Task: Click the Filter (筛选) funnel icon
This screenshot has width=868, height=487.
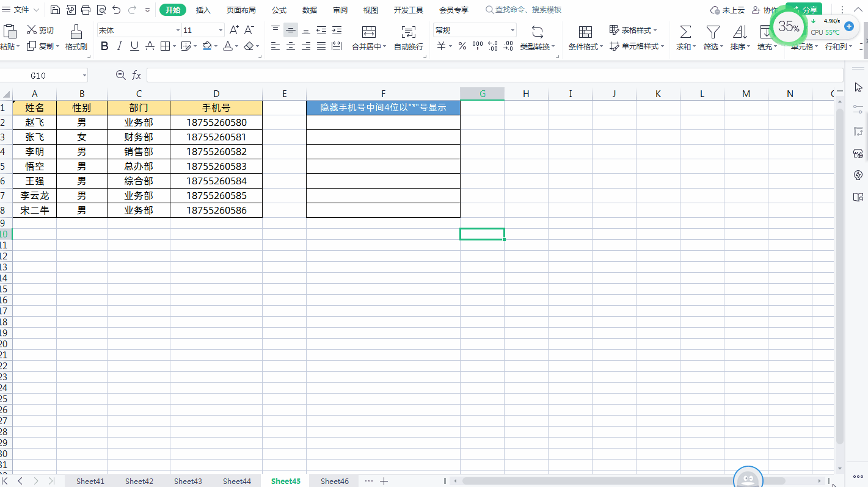Action: tap(712, 31)
